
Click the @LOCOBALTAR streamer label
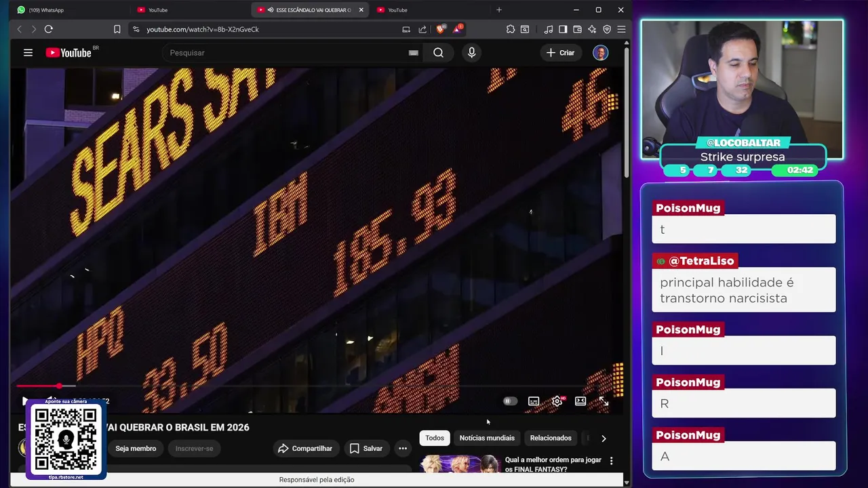click(x=743, y=142)
